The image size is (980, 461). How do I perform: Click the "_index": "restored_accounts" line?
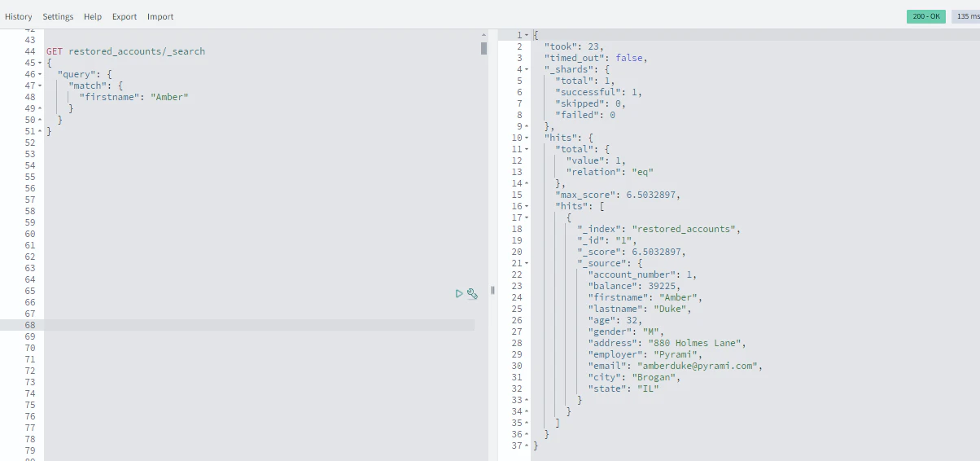[x=659, y=229]
